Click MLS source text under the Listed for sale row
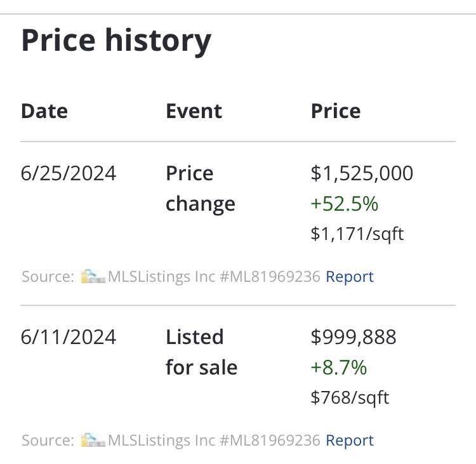Viewport: 476px width, 464px height. (x=214, y=441)
